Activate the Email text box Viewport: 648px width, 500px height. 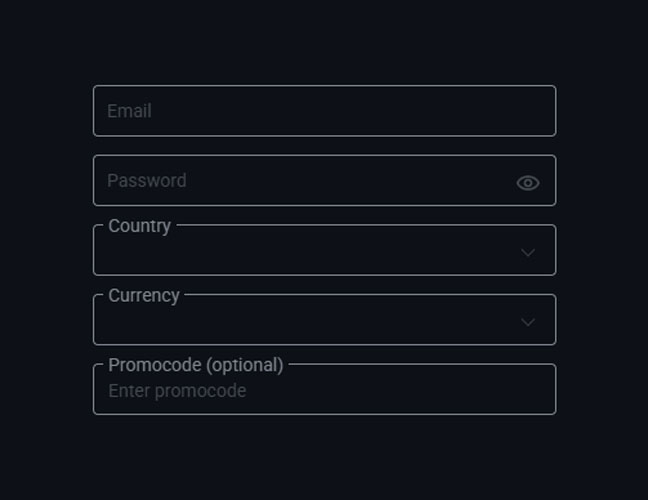click(324, 111)
